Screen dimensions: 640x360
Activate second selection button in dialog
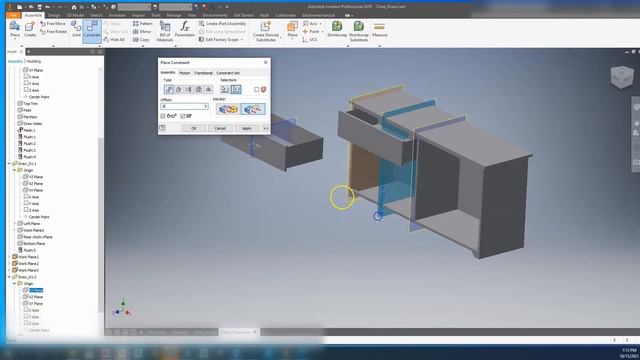click(x=236, y=89)
